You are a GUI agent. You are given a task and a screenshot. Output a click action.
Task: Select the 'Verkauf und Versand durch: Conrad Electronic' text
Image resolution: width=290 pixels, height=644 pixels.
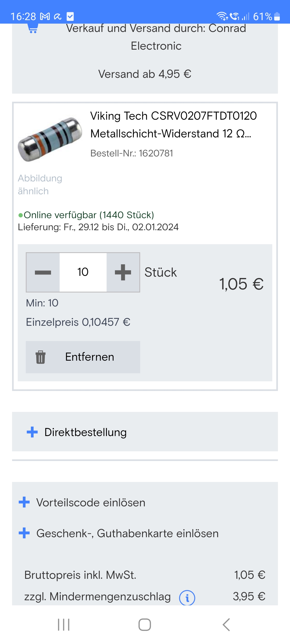(x=156, y=37)
